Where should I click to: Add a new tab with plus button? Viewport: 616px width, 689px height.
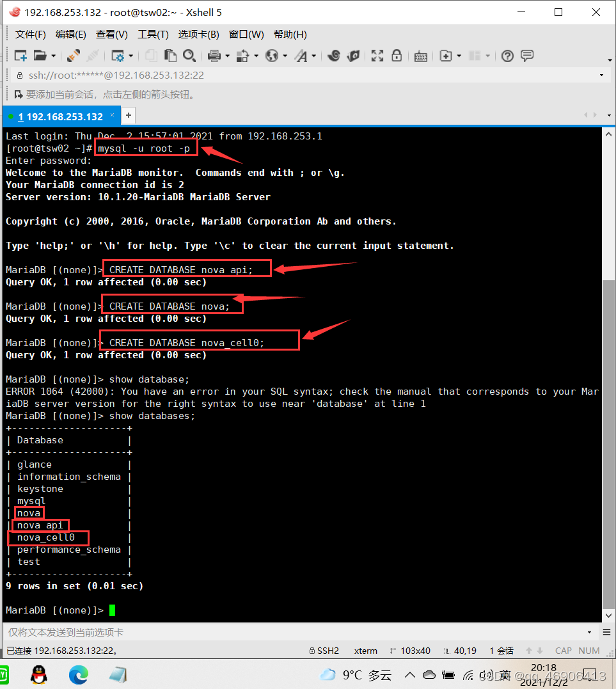(x=129, y=115)
